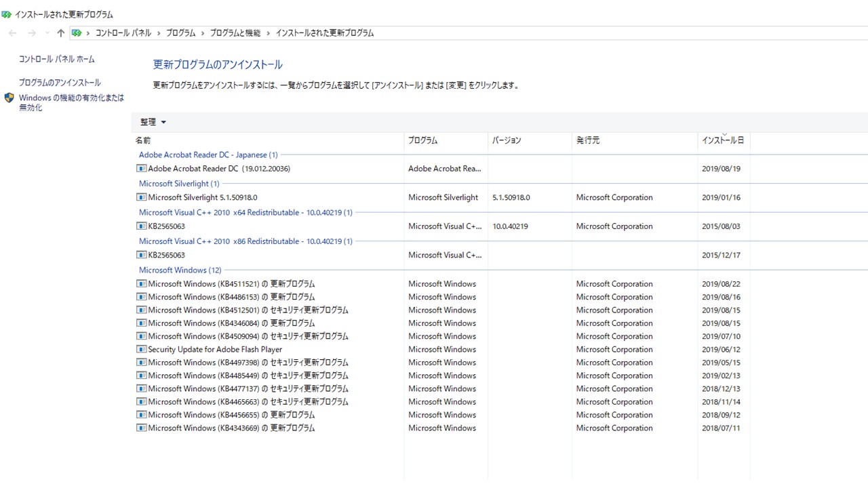Expand breadcrumb chevron after プログラムと機能
The height and width of the screenshot is (488, 868).
pos(268,33)
